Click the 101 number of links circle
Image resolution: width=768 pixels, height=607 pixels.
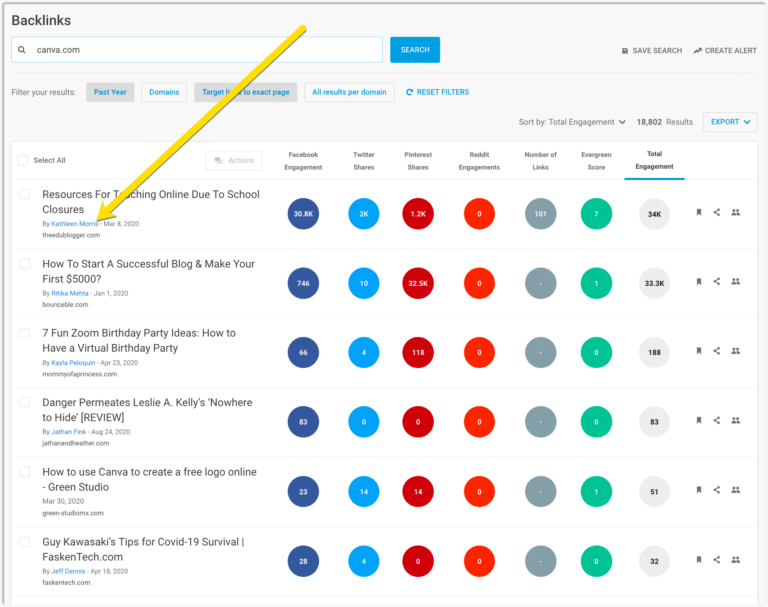(x=540, y=214)
